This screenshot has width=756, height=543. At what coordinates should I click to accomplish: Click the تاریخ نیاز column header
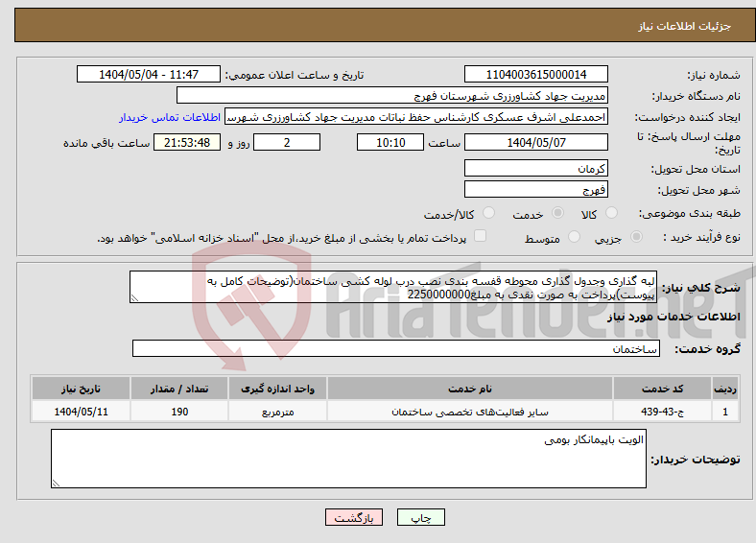tap(81, 389)
